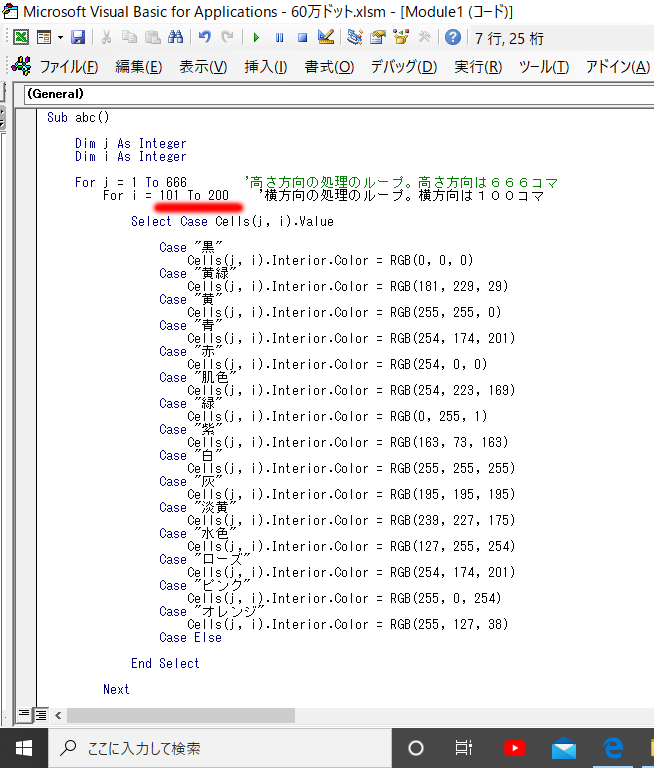The width and height of the screenshot is (654, 768).
Task: Click taskbar search box ここに入力して検索
Action: pos(220,748)
